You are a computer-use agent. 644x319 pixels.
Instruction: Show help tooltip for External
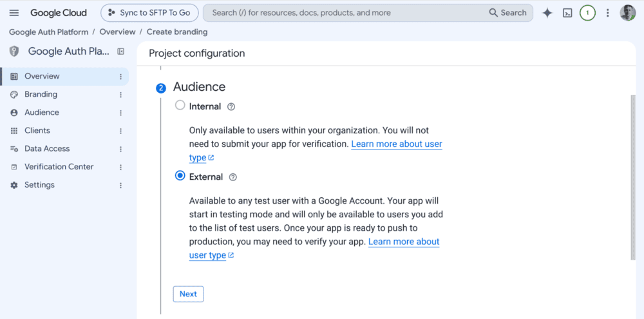click(x=233, y=177)
